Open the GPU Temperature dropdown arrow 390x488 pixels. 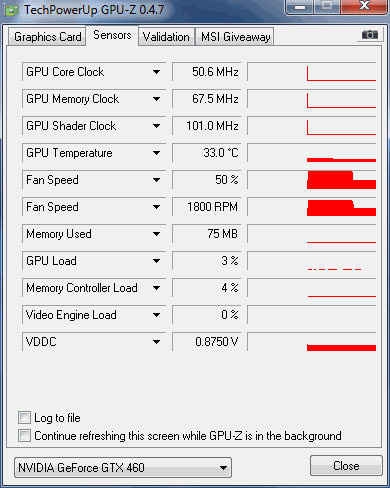tap(156, 153)
